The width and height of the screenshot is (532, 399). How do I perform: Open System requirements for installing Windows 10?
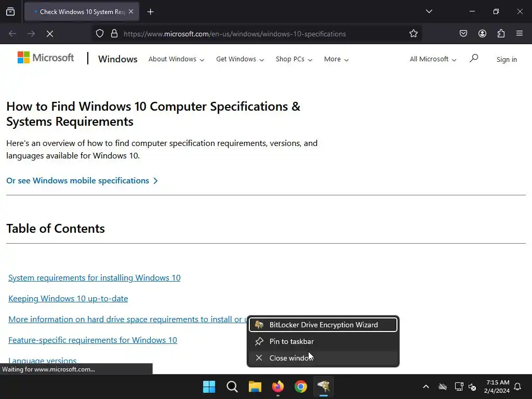coord(95,278)
